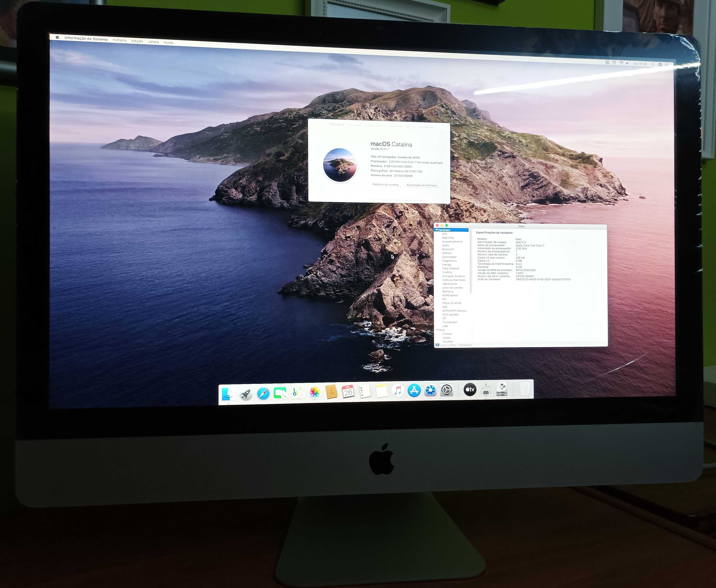Click Wi-Fi status icon in menu bar

tap(621, 63)
